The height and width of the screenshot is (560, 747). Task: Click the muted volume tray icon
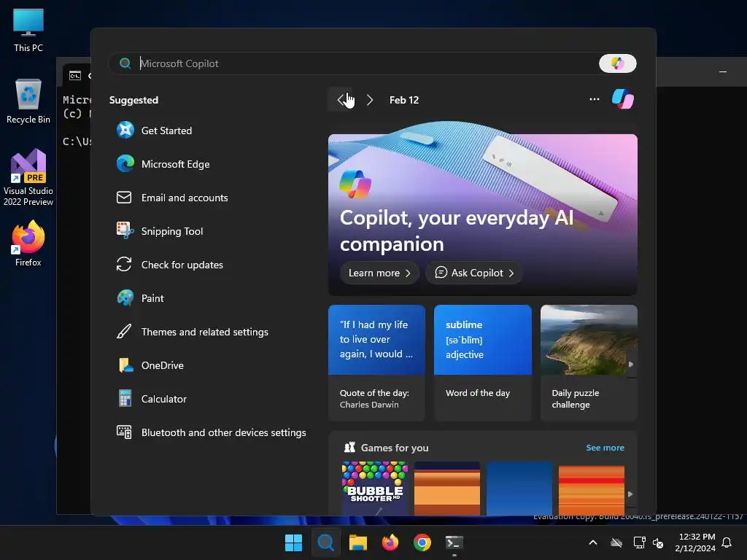point(659,542)
